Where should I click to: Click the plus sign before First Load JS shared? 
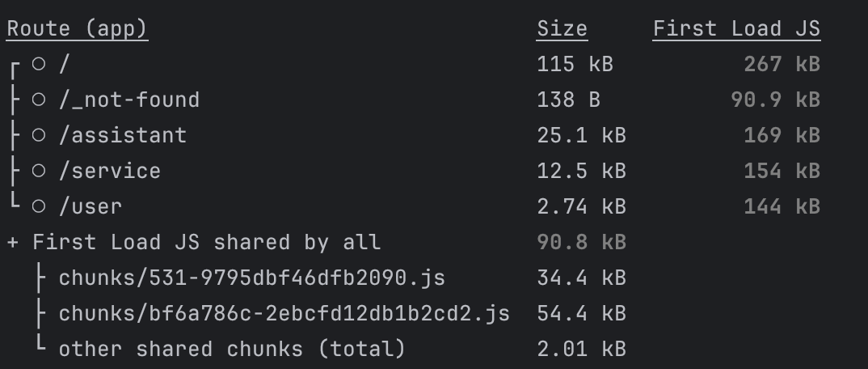tap(13, 243)
